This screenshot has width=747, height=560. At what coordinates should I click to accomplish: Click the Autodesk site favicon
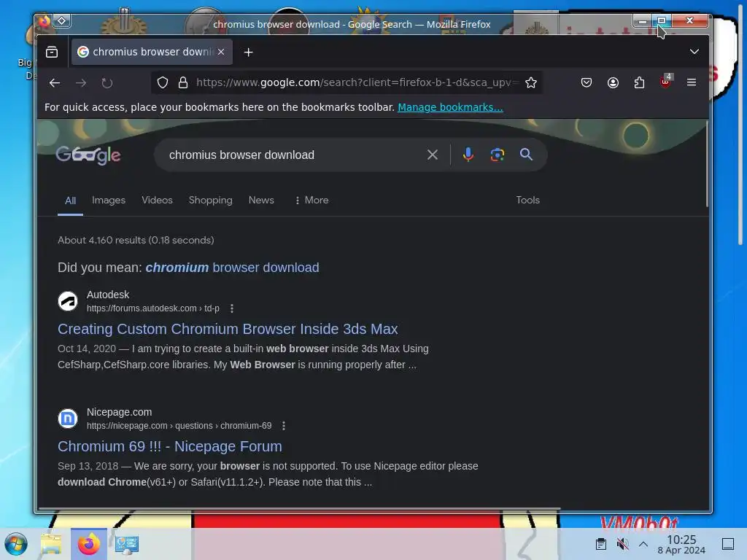pos(68,301)
